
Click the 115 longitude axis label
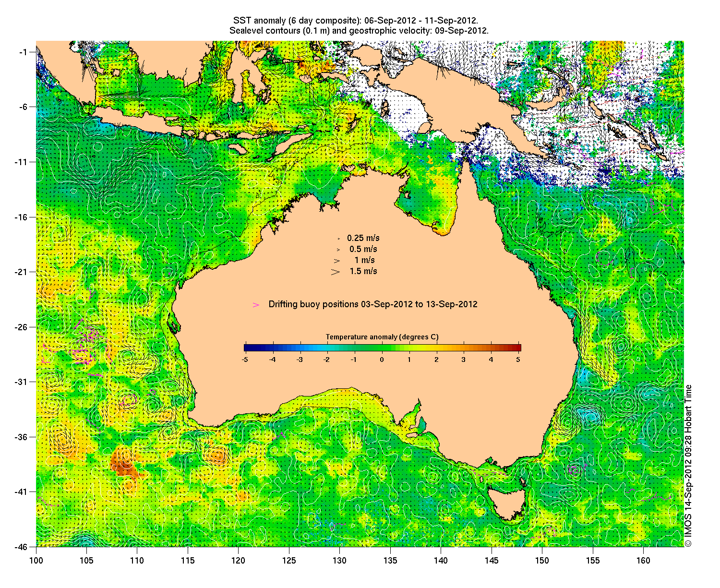pyautogui.click(x=188, y=561)
